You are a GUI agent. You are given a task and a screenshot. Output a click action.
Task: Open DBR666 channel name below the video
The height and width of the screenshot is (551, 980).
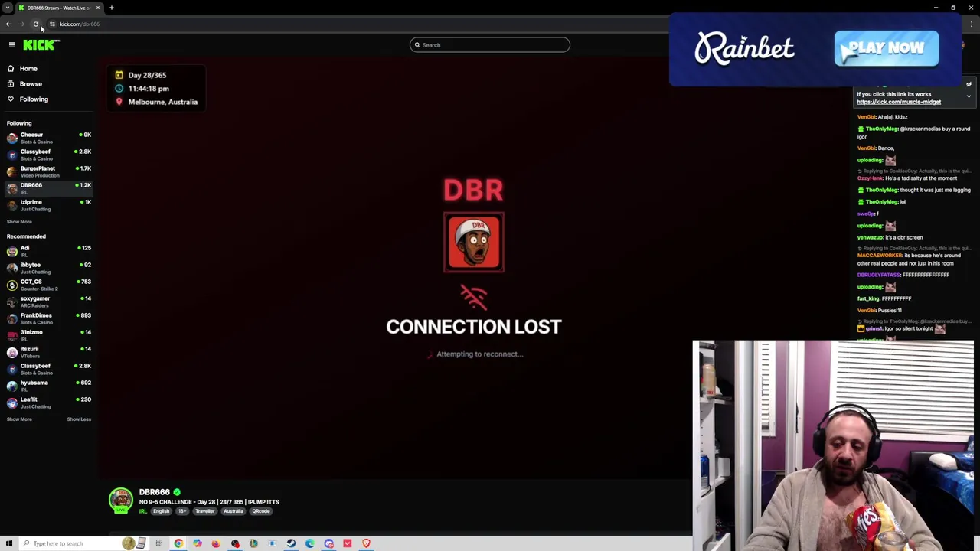[x=155, y=492]
